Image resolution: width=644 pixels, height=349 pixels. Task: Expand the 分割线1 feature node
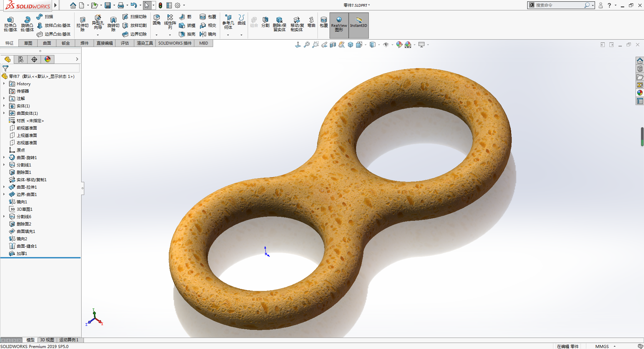point(4,165)
